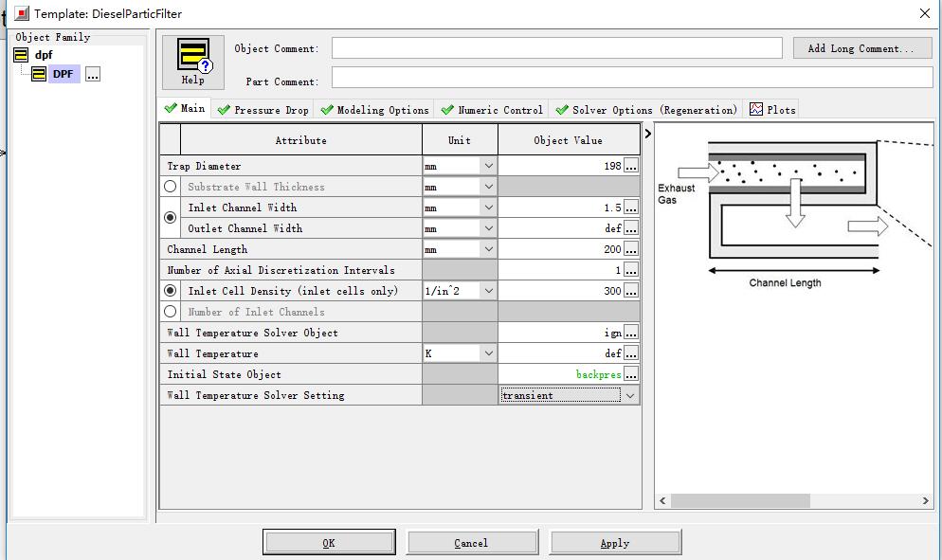
Task: Open value selector for Wall Temperature
Action: coord(631,353)
